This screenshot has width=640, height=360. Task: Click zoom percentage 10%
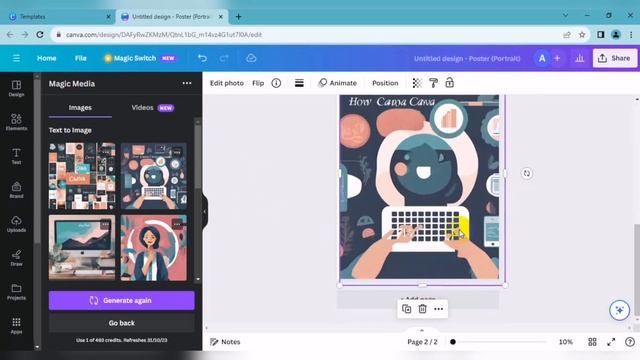tap(565, 342)
